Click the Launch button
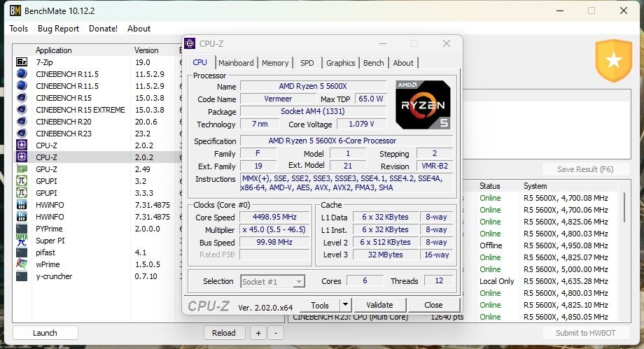 click(45, 333)
